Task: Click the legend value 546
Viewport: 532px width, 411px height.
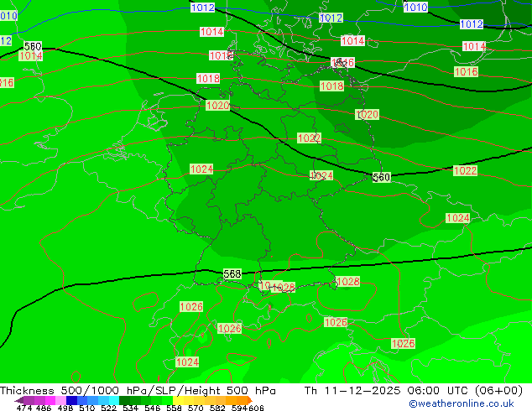Action: pyautogui.click(x=153, y=408)
